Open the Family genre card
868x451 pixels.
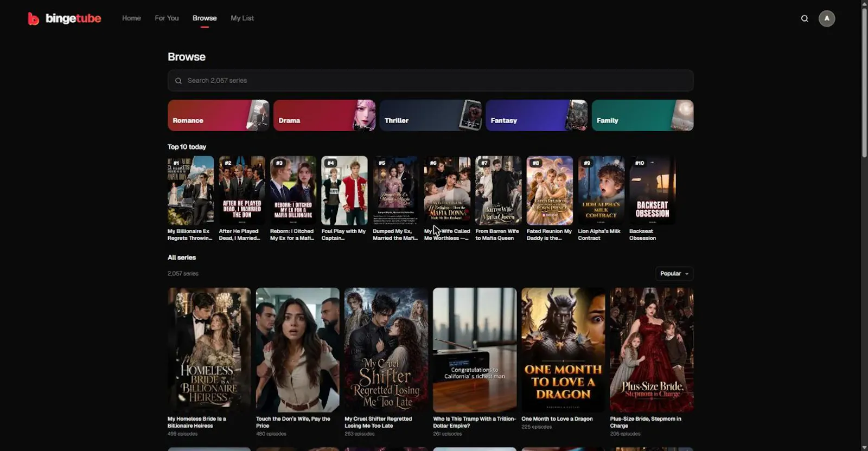coord(642,115)
